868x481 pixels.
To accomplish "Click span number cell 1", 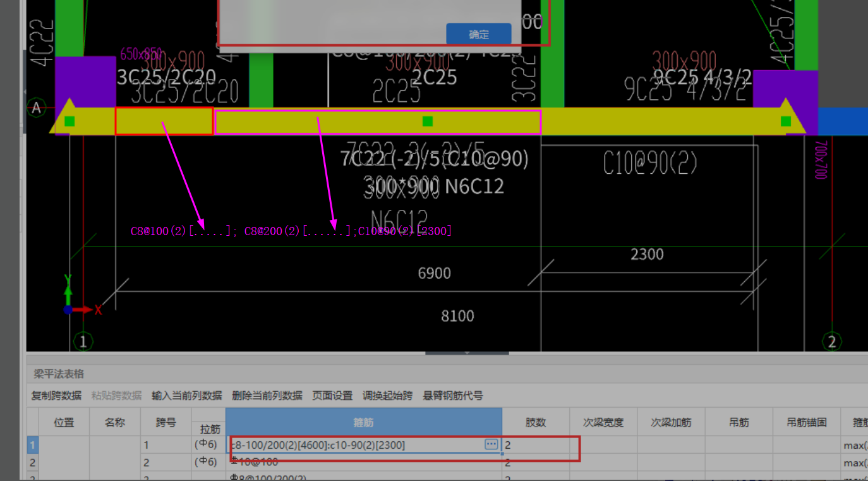I will pyautogui.click(x=166, y=445).
